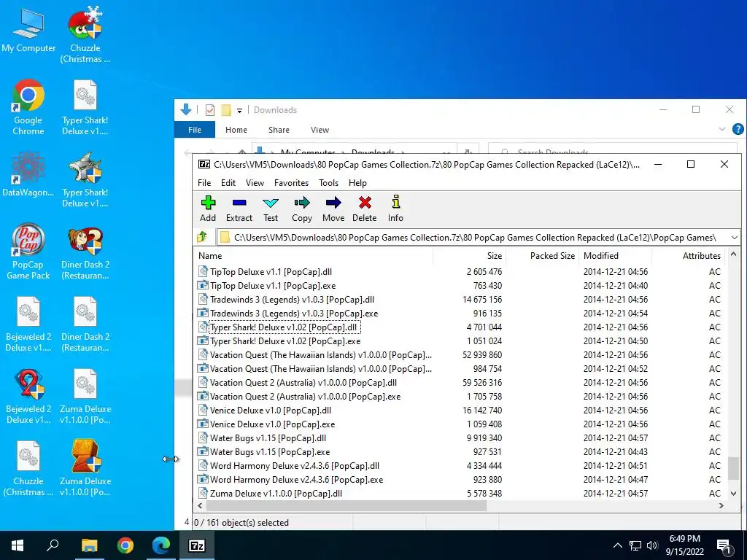Screen dimensions: 747x560
Task: Click Explorer help question mark icon
Action: pyautogui.click(x=738, y=129)
